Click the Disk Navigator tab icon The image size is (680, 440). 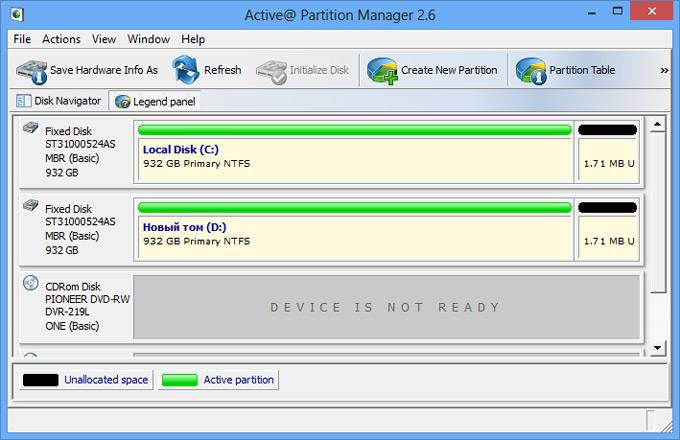[23, 101]
